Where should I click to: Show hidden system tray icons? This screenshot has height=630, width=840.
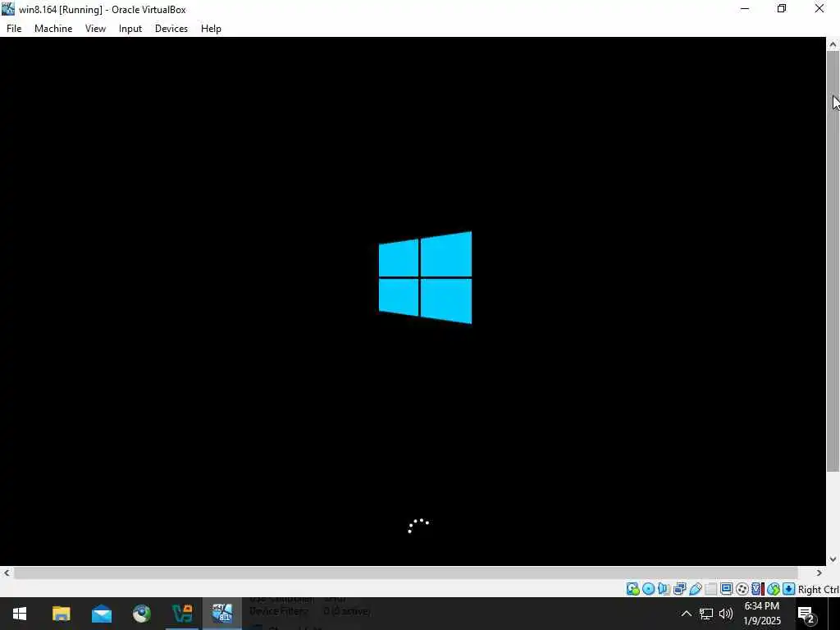686,614
